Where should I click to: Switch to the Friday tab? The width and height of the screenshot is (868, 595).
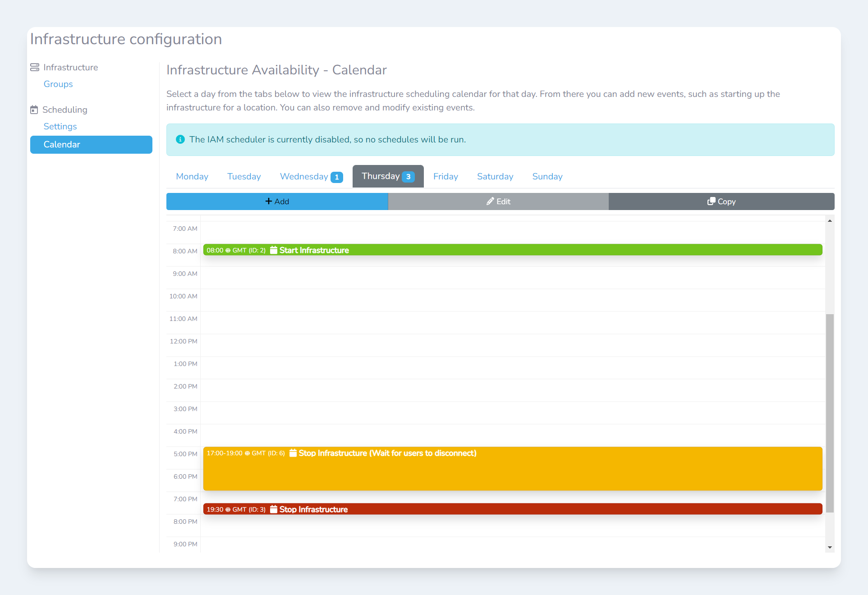tap(445, 176)
